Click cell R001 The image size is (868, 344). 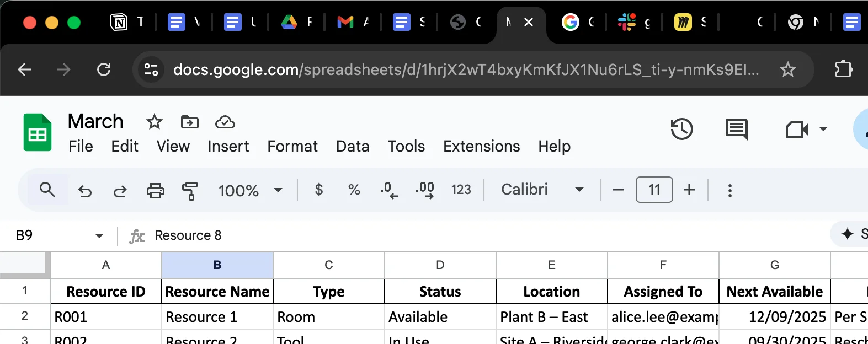point(106,317)
